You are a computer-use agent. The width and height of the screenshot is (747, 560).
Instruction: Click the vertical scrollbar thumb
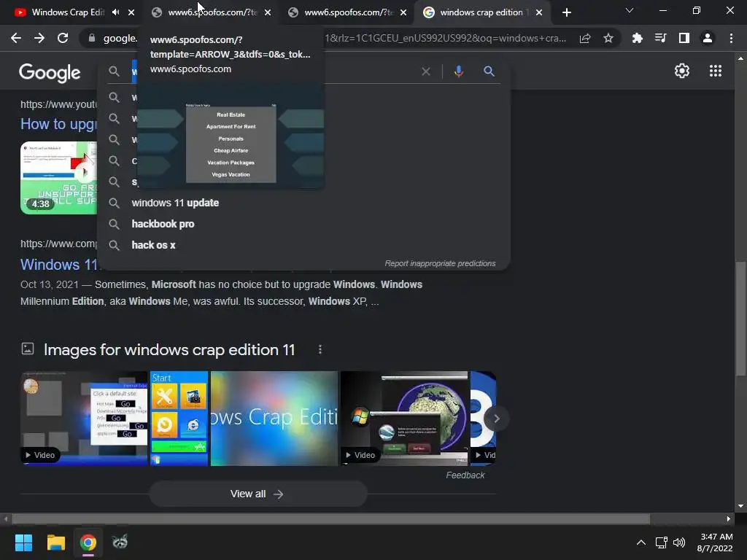click(x=740, y=318)
